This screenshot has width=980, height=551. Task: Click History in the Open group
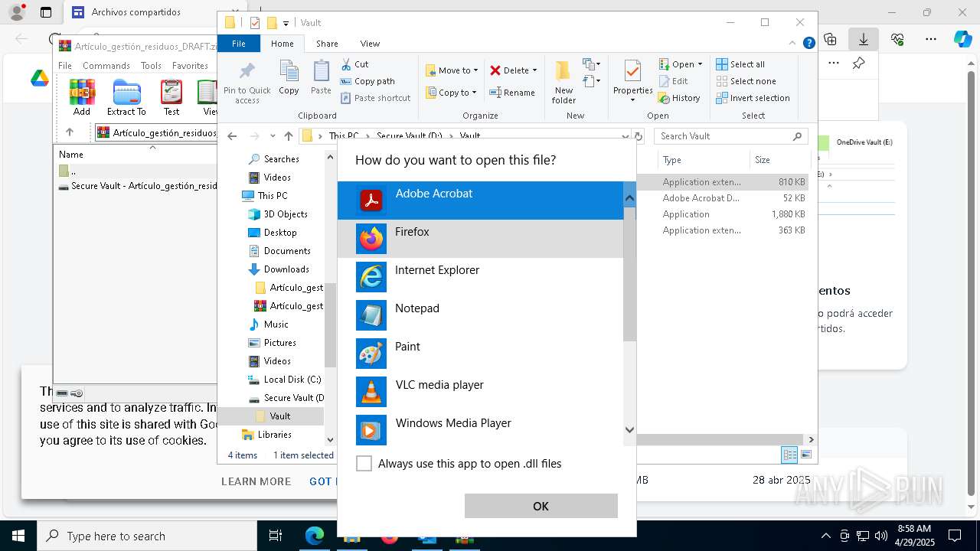[x=679, y=98]
